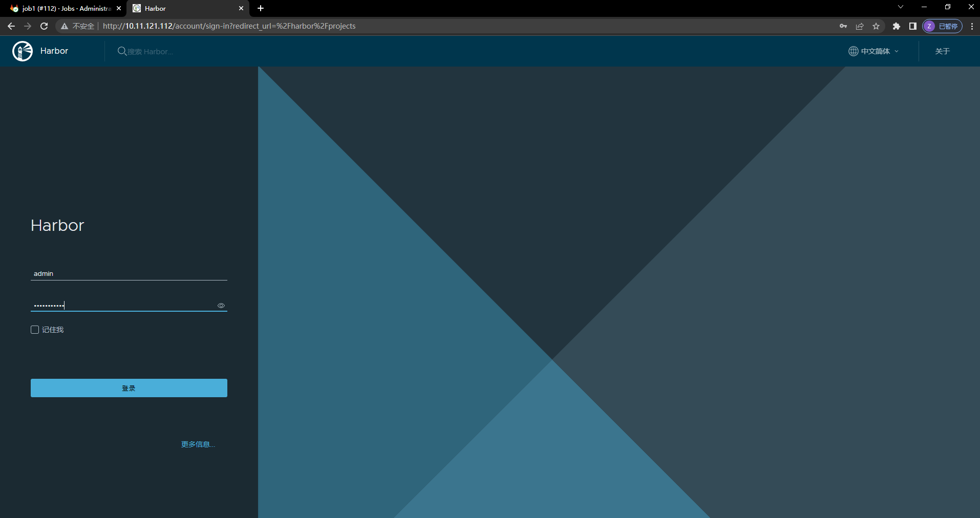The width and height of the screenshot is (980, 518).
Task: Go forward in browser history
Action: click(x=28, y=26)
